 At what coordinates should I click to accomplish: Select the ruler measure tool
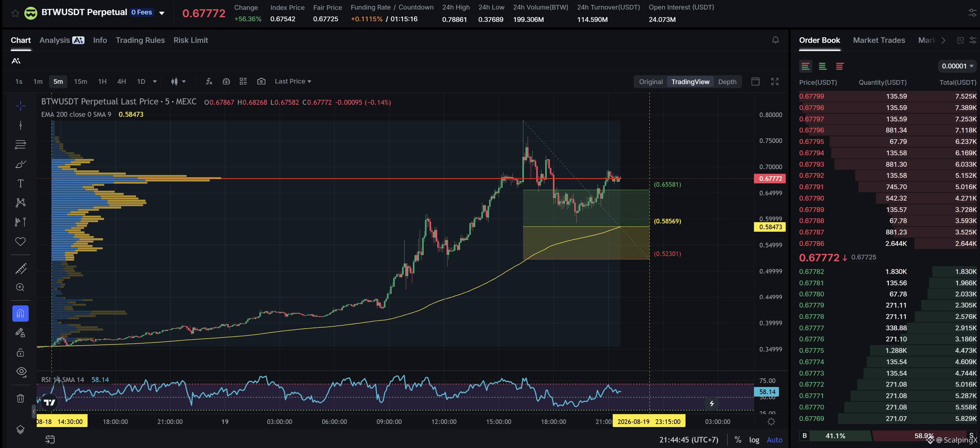[x=21, y=269]
